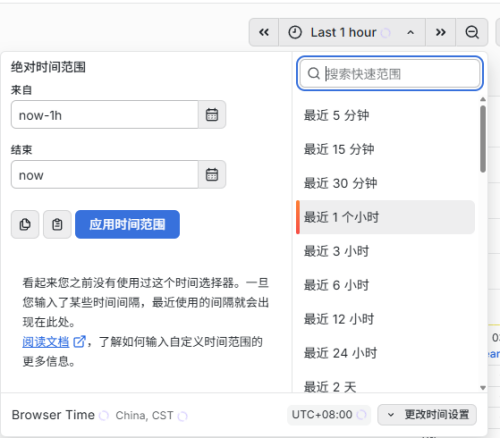Click the China, CST timezone text
Screen dimensions: 500x438
pos(144,416)
